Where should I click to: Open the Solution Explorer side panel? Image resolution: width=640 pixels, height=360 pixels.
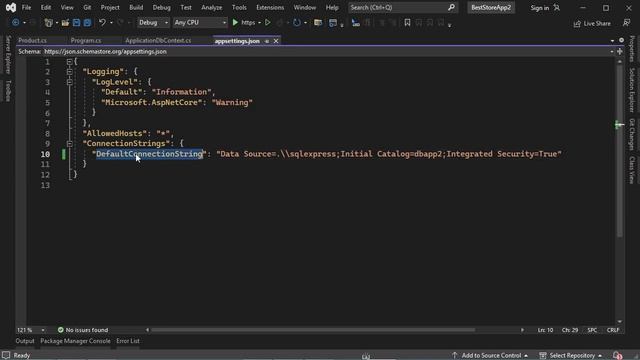631,90
